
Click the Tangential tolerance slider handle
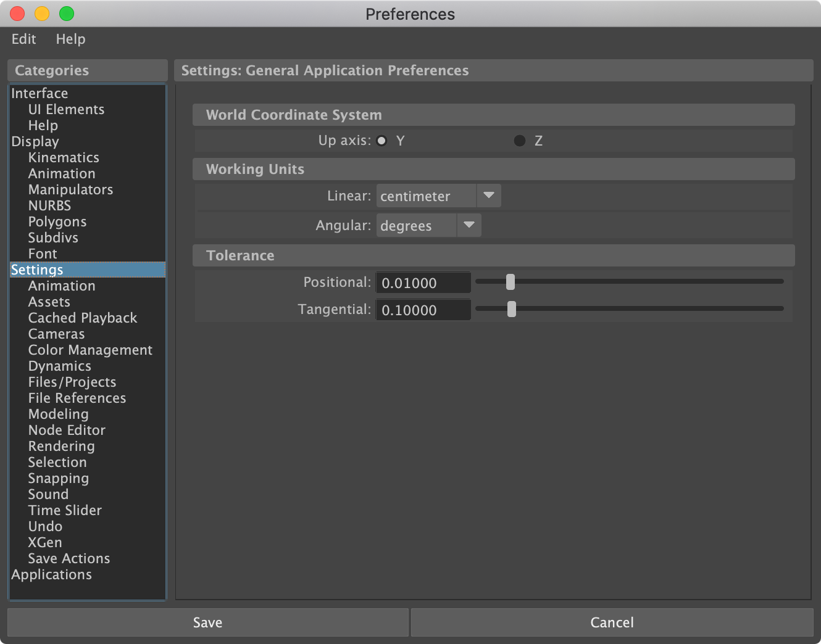[512, 309]
